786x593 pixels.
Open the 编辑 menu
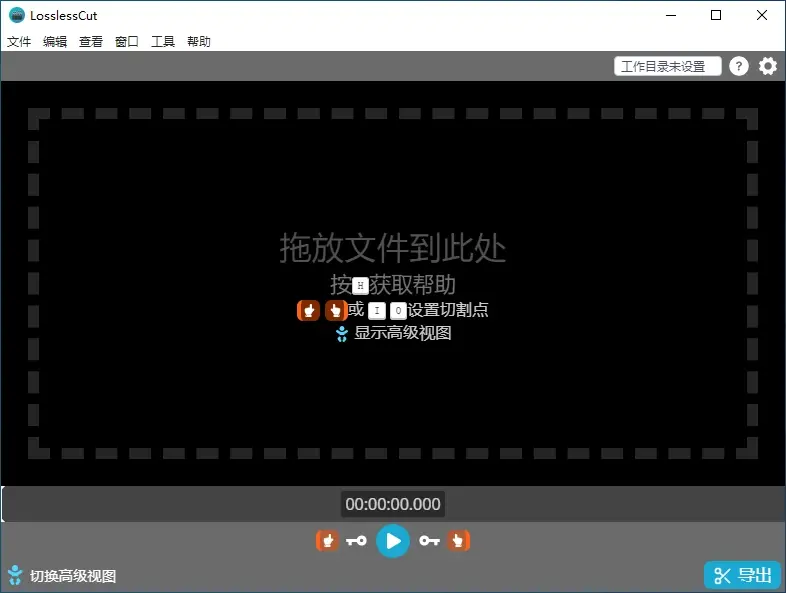55,41
